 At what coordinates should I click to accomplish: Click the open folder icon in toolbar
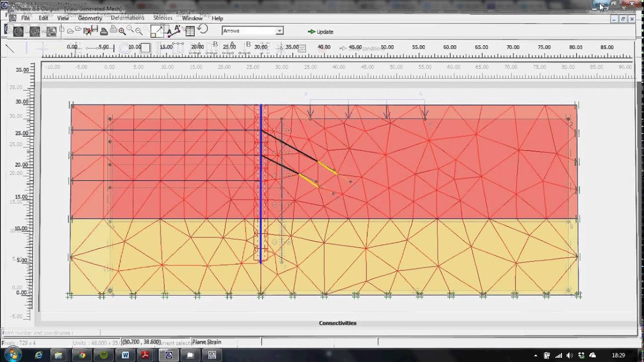(70, 31)
